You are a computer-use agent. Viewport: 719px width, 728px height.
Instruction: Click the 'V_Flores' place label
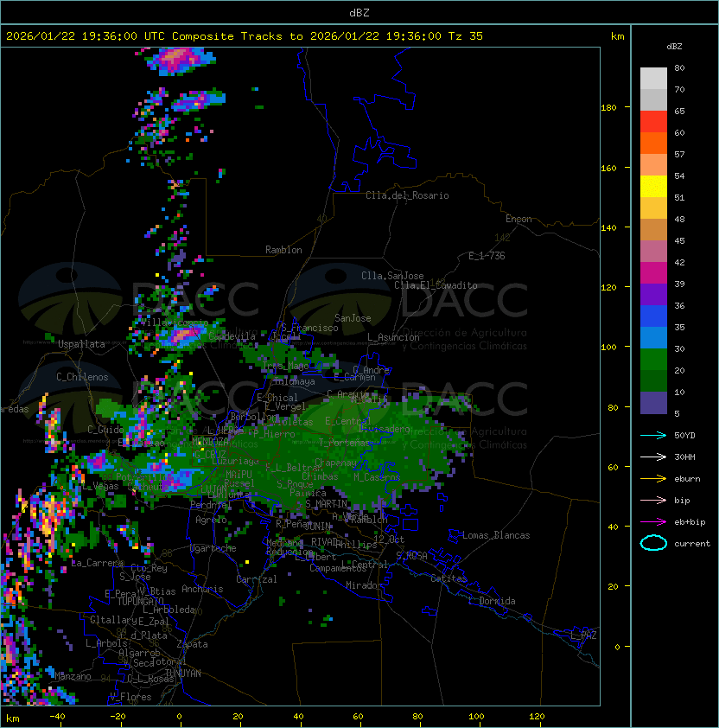pos(130,697)
